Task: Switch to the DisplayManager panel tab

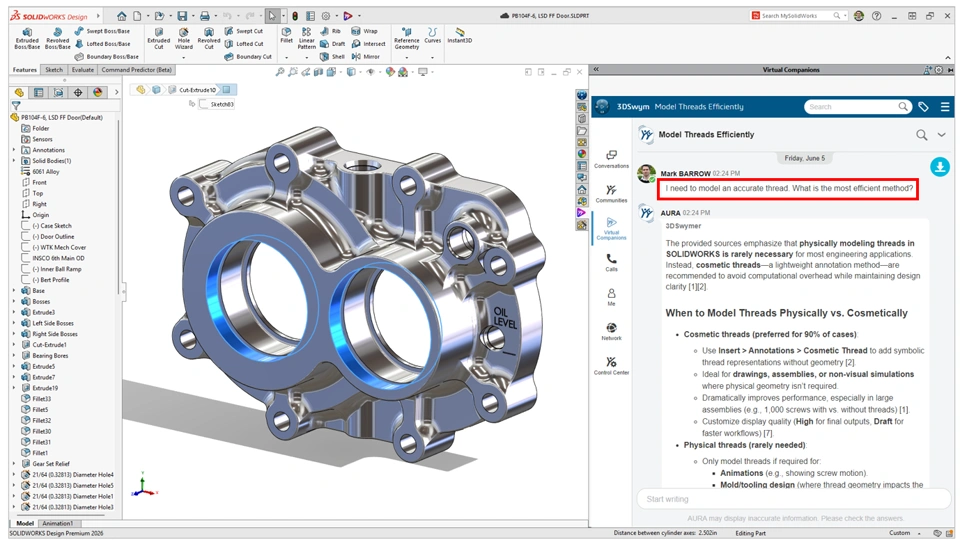Action: 97,92
